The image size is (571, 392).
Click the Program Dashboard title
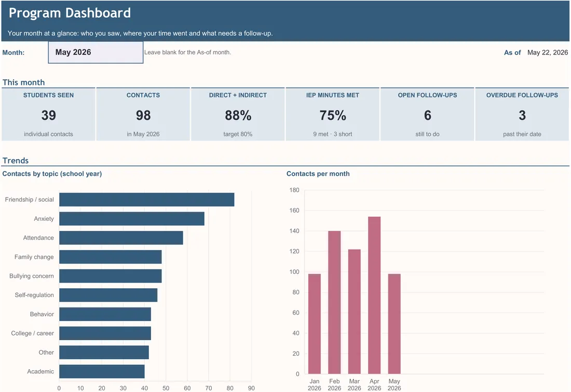(70, 13)
